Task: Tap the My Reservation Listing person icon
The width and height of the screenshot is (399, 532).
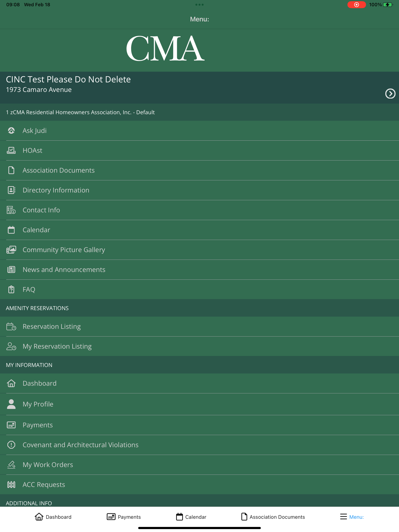Action: (11, 346)
